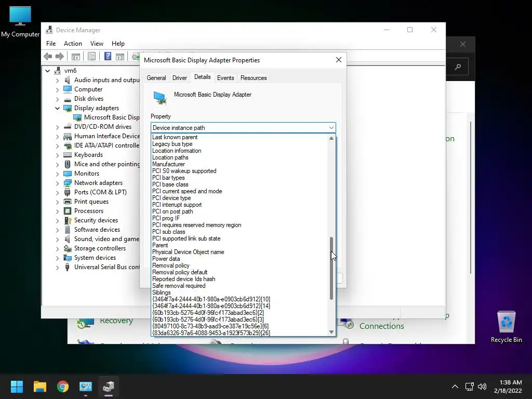The width and height of the screenshot is (532, 399).
Task: Click the Network adapters icon
Action: (x=68, y=183)
